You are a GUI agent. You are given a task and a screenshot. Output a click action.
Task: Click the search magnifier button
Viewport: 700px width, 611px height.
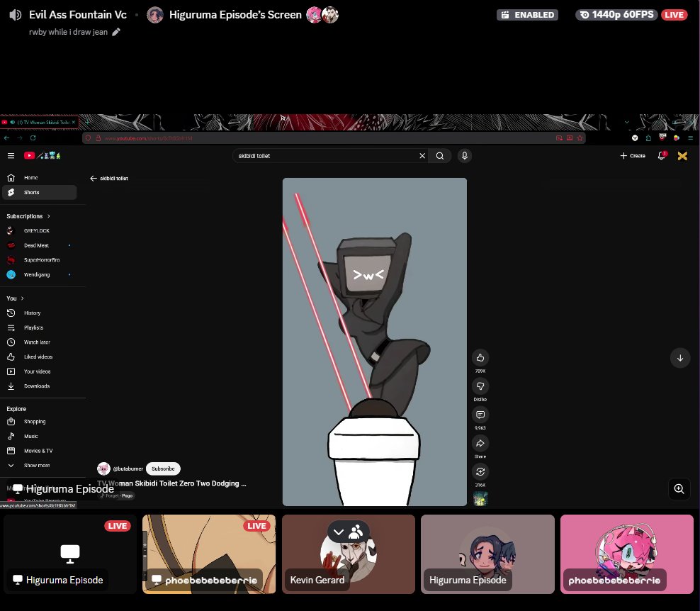pos(440,155)
